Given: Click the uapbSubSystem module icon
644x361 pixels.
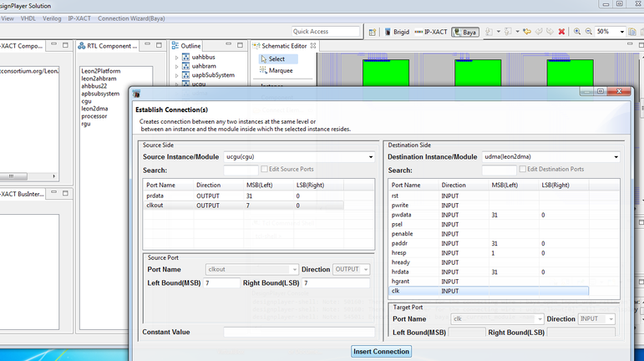Looking at the screenshot, I should [x=186, y=75].
